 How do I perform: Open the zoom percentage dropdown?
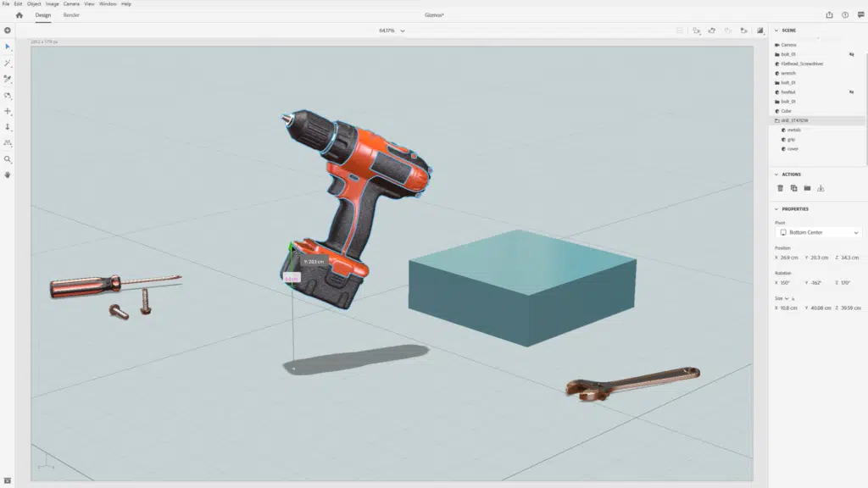[403, 30]
